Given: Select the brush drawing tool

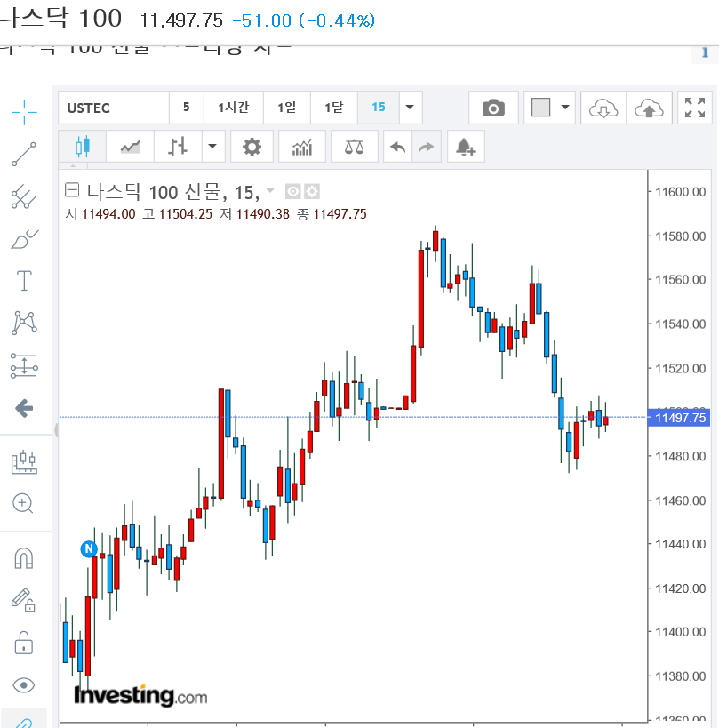Looking at the screenshot, I should [24, 239].
